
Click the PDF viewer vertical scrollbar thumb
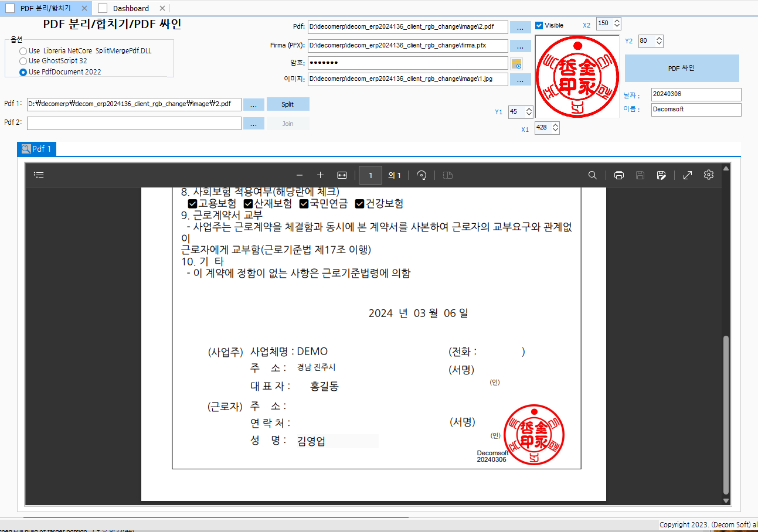pyautogui.click(x=726, y=415)
